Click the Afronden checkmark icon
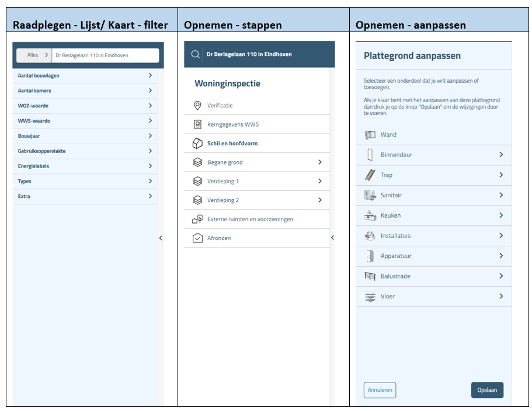The image size is (532, 411). coord(197,238)
